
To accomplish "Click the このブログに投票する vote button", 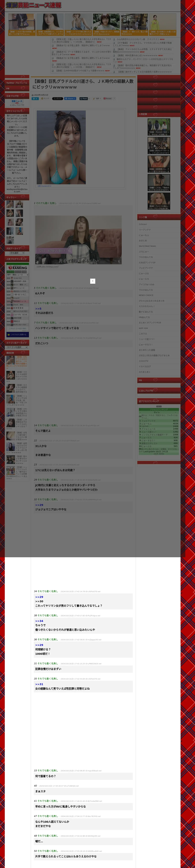I will 17,335.
